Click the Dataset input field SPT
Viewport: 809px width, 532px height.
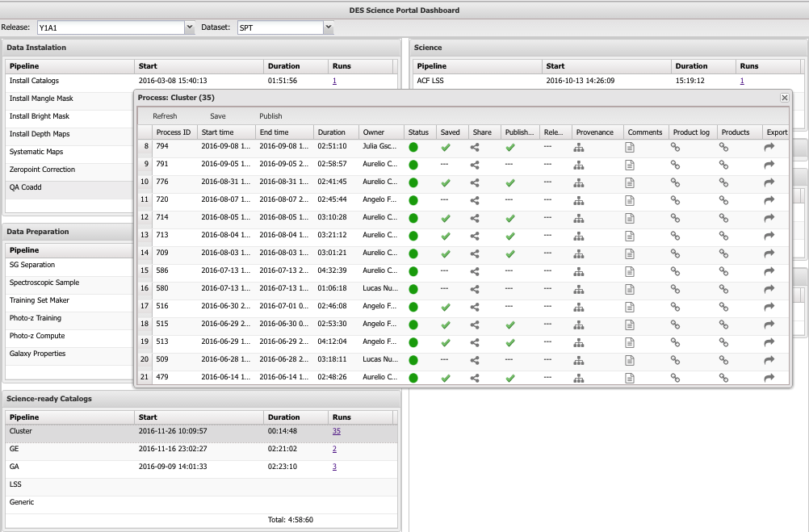click(x=281, y=27)
